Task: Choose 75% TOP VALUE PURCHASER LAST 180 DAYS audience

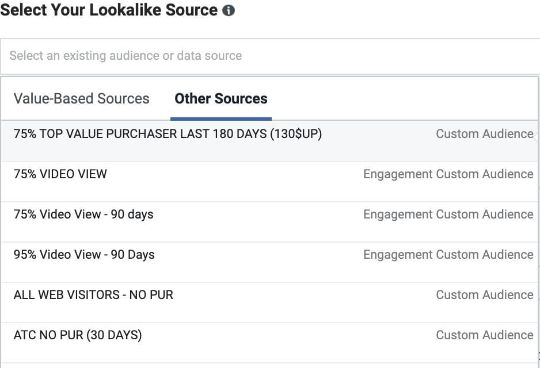Action: click(269, 141)
